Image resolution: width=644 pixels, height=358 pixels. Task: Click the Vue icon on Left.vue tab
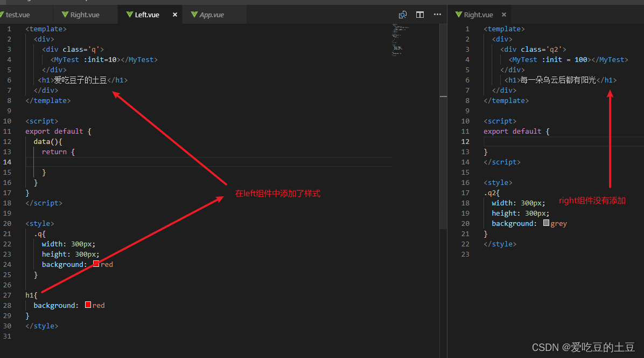pos(129,15)
